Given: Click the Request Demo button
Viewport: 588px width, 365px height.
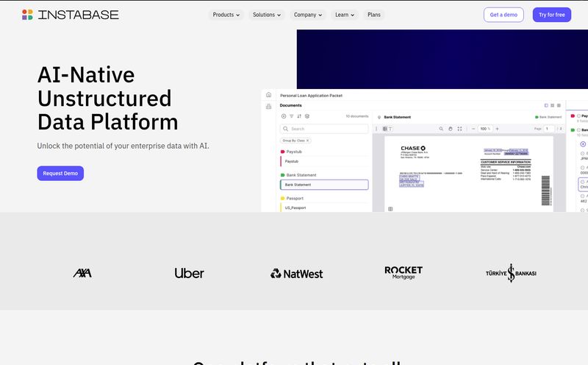Looking at the screenshot, I should pos(60,174).
